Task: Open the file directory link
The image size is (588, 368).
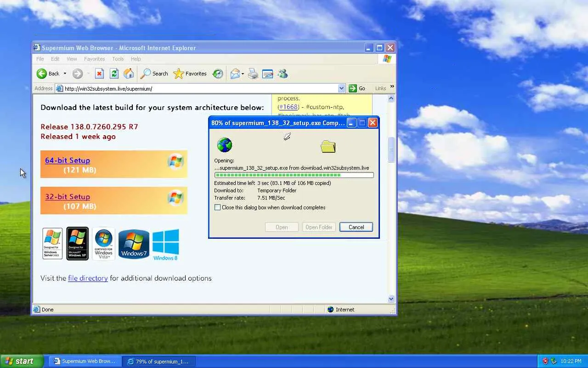Action: pyautogui.click(x=88, y=278)
